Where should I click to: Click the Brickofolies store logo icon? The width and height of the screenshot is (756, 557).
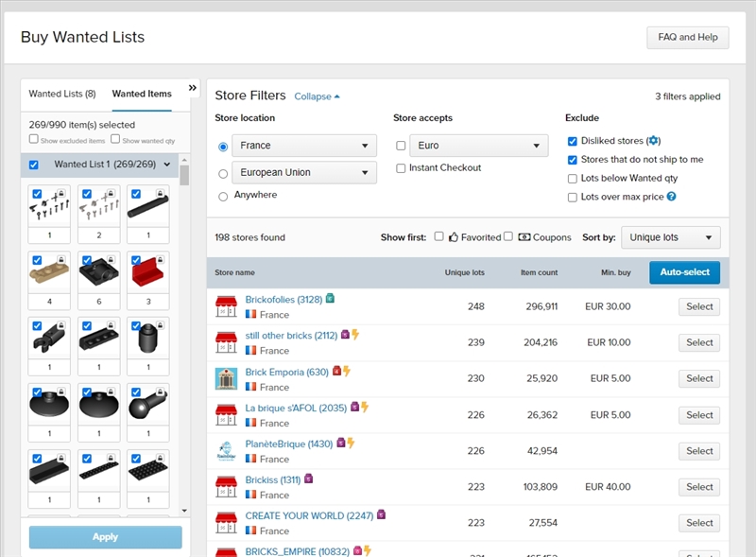225,306
